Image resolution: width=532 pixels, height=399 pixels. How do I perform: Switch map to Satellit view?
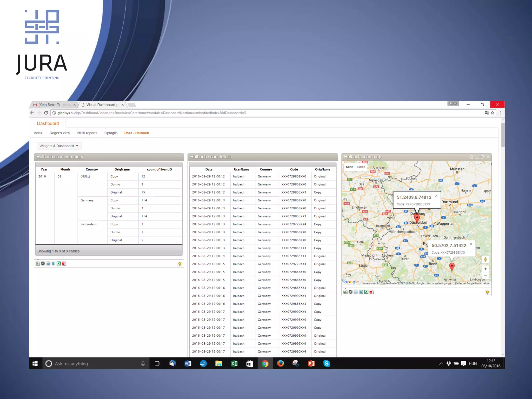[x=361, y=167]
